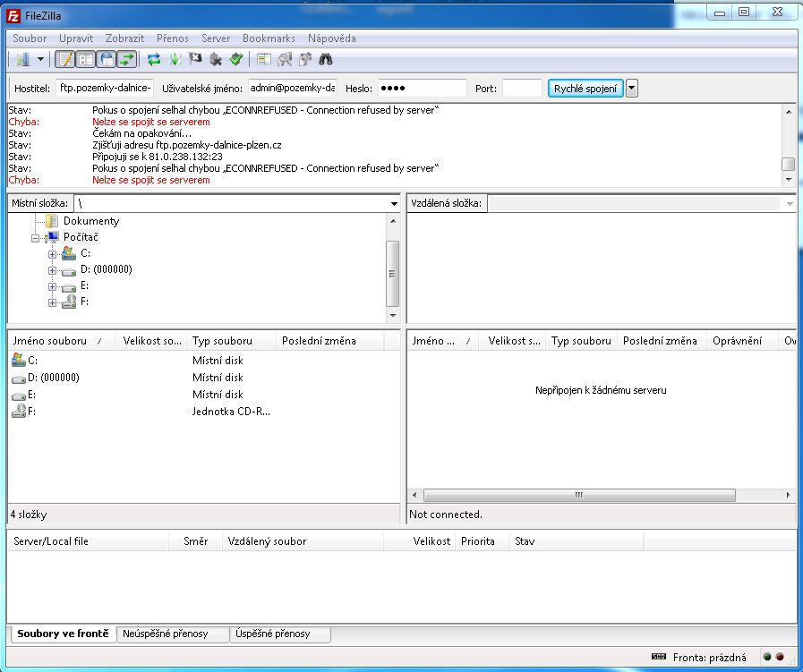Focus the Hostitel input field

pos(105,88)
